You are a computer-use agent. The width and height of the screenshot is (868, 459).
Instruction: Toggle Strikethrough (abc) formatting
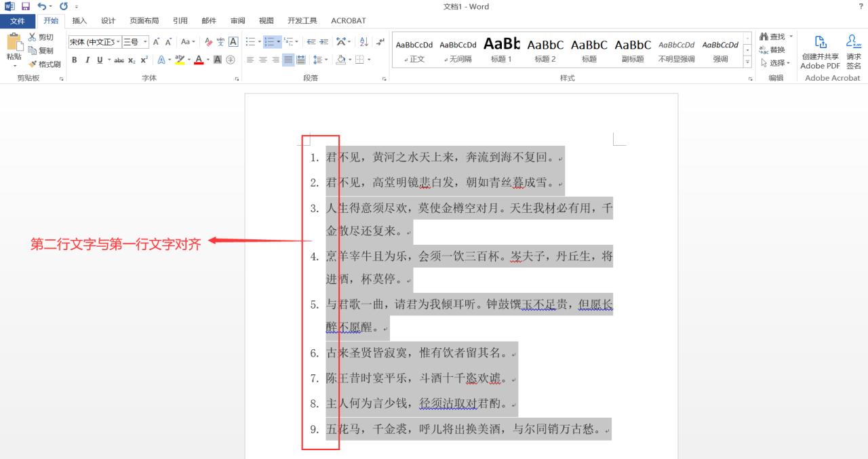click(119, 60)
